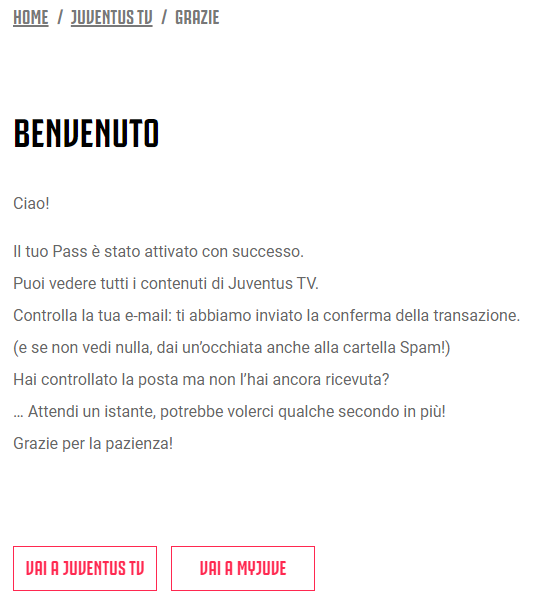Click the line starting 'Controlla la tua e-mail'
The height and width of the screenshot is (603, 539).
tap(266, 315)
